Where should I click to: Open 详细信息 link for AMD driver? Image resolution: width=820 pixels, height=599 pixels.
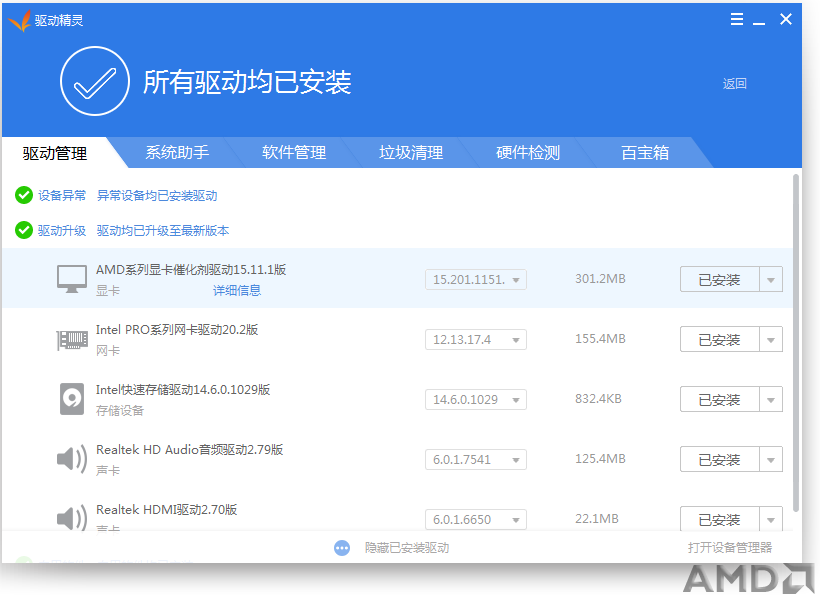tap(237, 290)
